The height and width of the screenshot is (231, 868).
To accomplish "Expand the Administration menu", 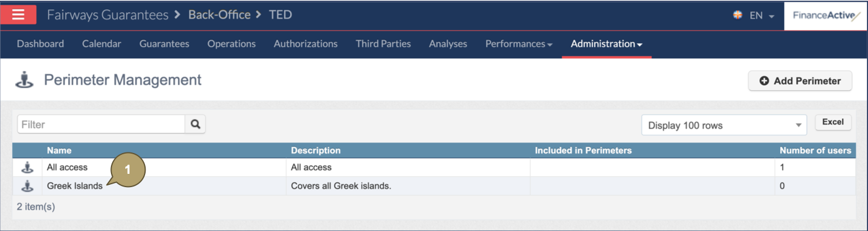I will (606, 44).
